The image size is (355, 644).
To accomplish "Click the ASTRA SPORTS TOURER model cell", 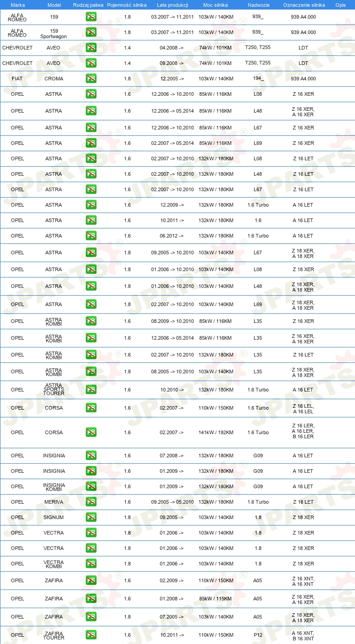I will (x=54, y=390).
